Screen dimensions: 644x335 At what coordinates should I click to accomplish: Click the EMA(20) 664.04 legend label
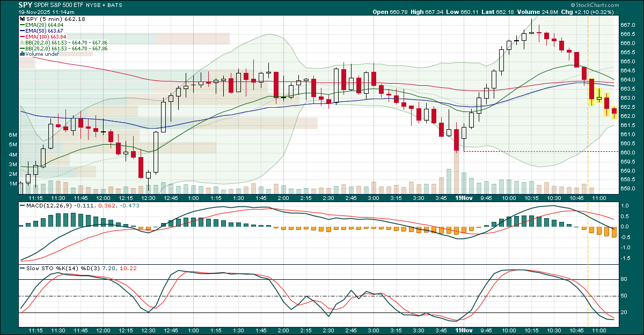coord(44,25)
